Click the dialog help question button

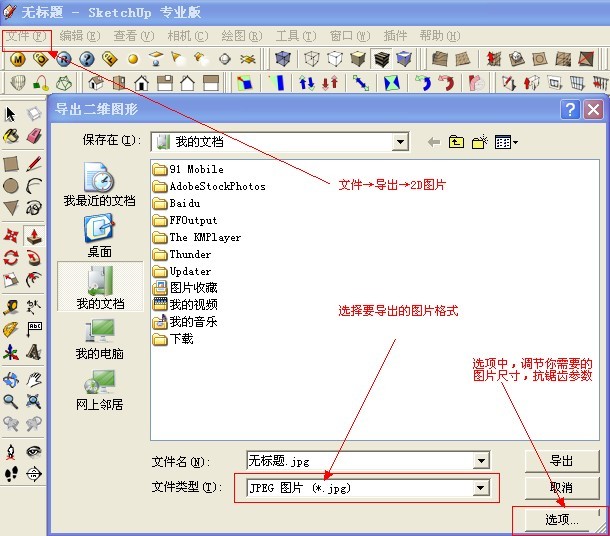point(570,110)
